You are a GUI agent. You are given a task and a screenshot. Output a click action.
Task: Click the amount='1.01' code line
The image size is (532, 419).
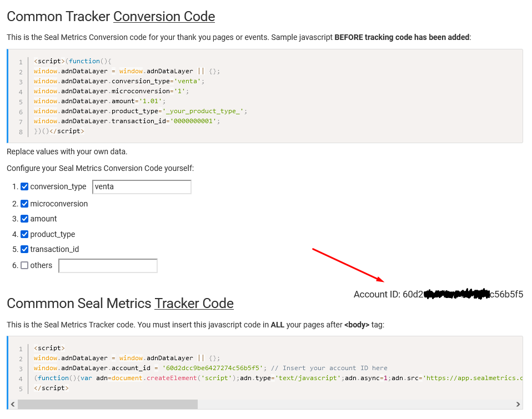pyautogui.click(x=100, y=101)
